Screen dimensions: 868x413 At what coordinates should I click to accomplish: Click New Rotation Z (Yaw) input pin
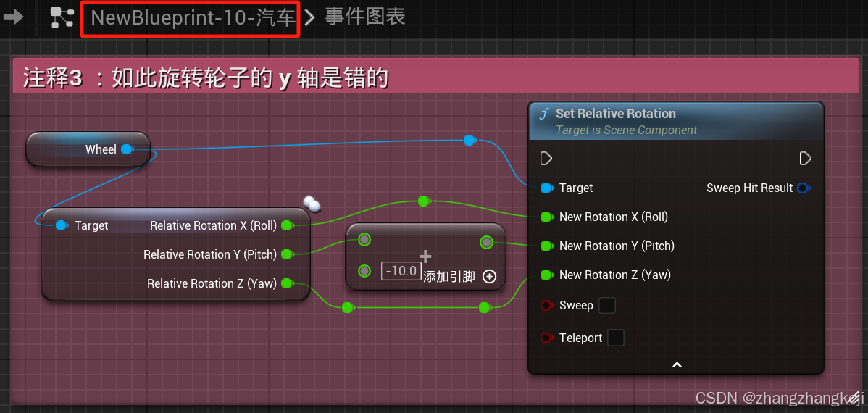click(x=546, y=275)
